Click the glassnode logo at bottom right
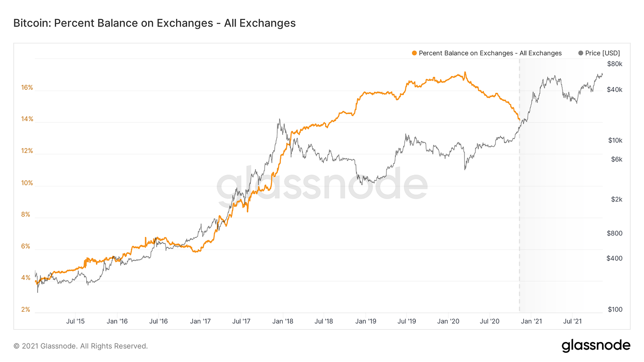Image resolution: width=644 pixels, height=362 pixels. click(x=596, y=346)
